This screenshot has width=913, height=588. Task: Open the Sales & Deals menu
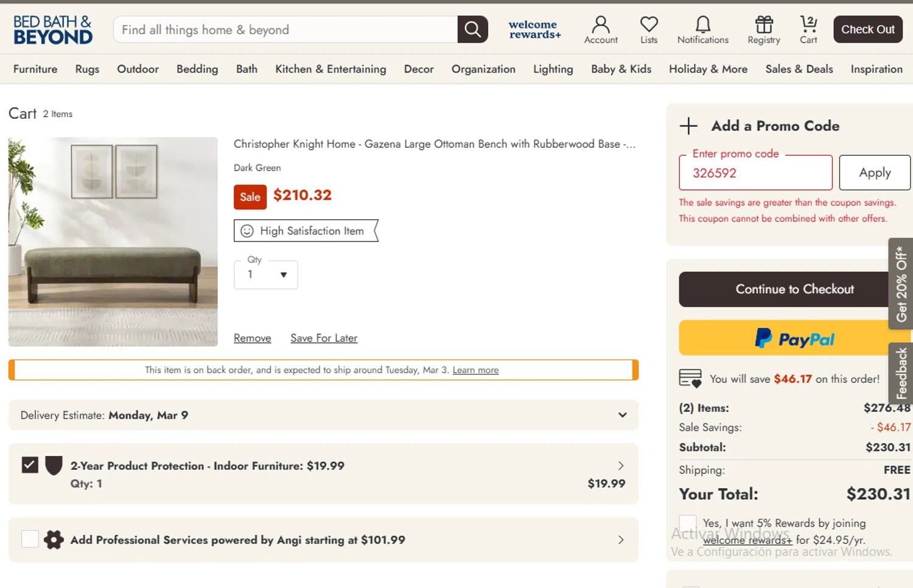tap(799, 69)
